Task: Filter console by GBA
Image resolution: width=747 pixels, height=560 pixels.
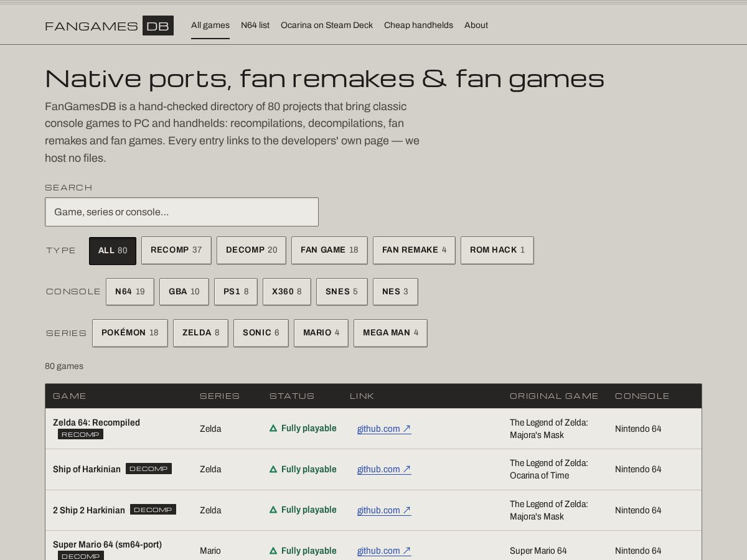Action: point(184,292)
